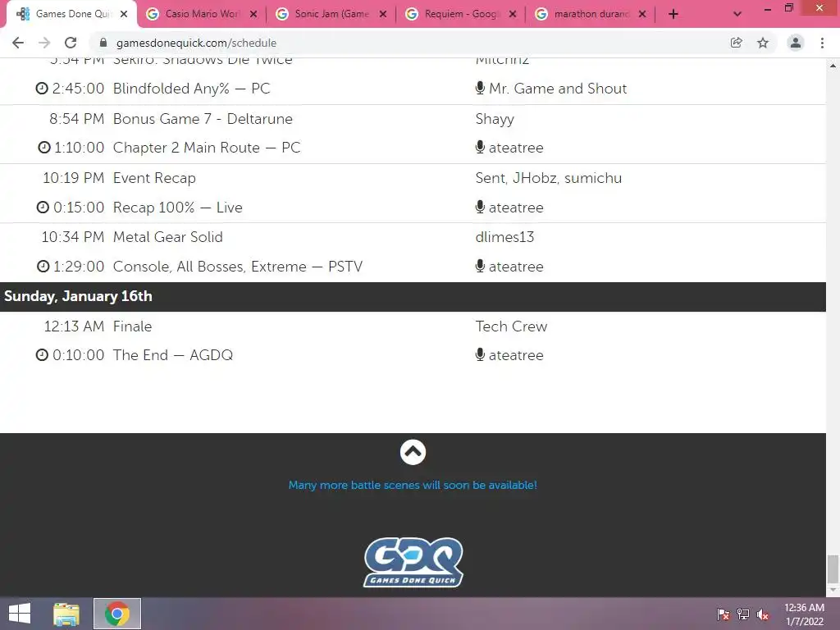The width and height of the screenshot is (840, 630).
Task: Click 'Tech Crew' text
Action: click(x=511, y=326)
